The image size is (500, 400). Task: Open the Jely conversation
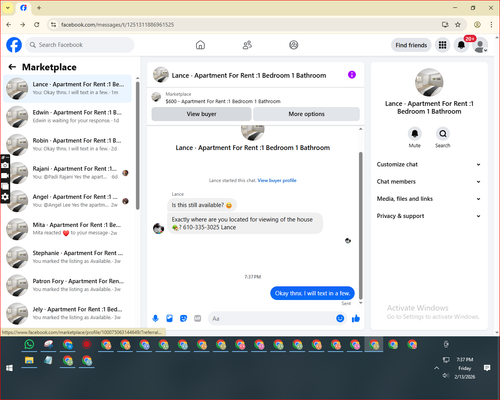pyautogui.click(x=67, y=313)
